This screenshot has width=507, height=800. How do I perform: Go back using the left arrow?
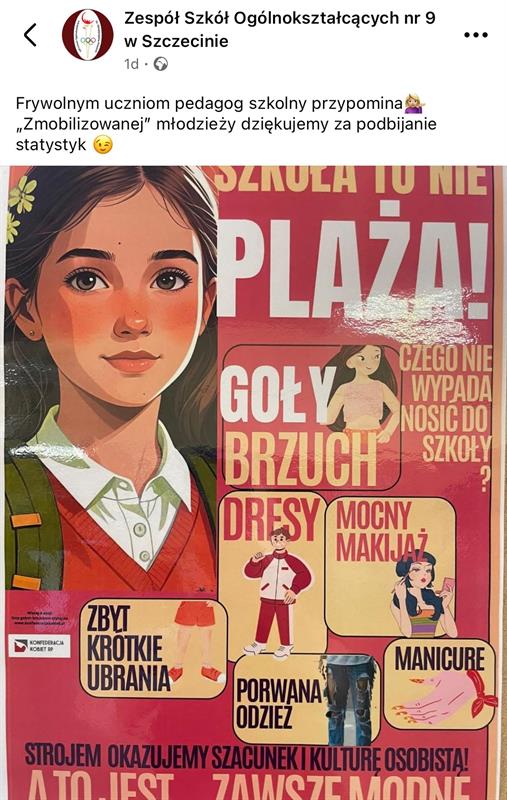coord(31,35)
